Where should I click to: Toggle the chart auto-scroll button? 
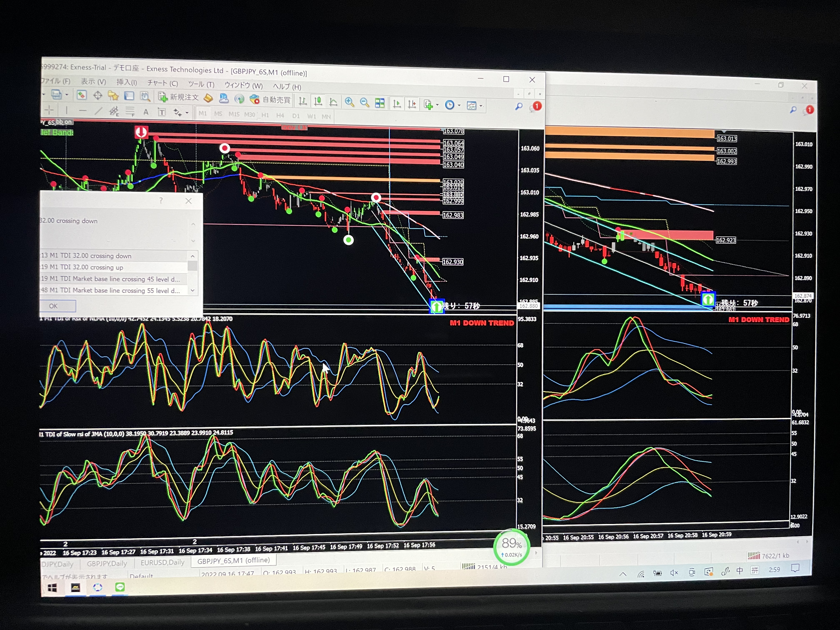click(x=397, y=103)
